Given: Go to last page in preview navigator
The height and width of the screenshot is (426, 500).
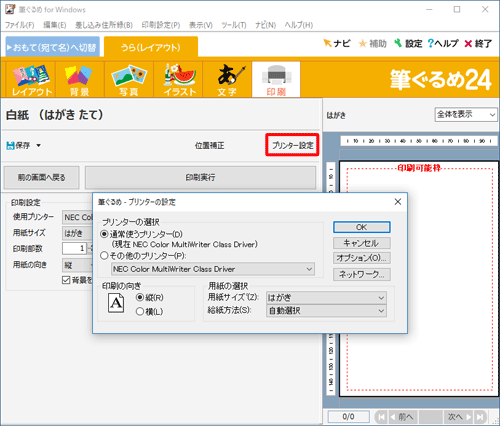Looking at the screenshot, I should (x=480, y=417).
